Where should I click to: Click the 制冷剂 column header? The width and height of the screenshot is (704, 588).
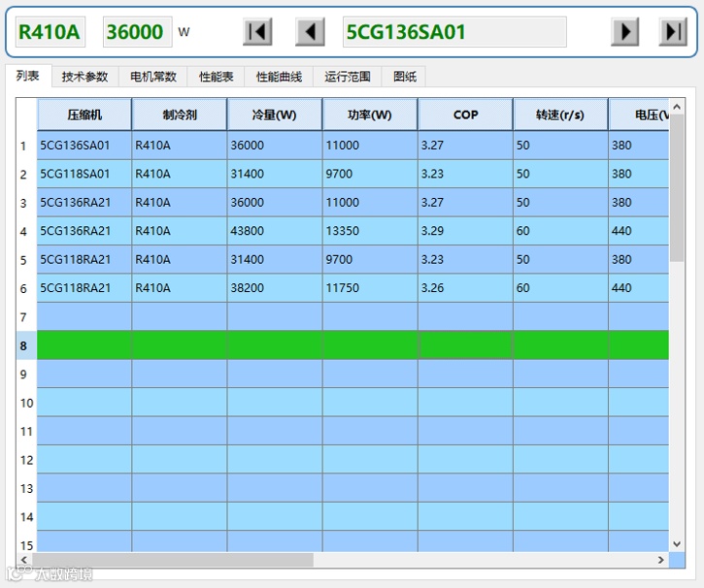coord(180,114)
